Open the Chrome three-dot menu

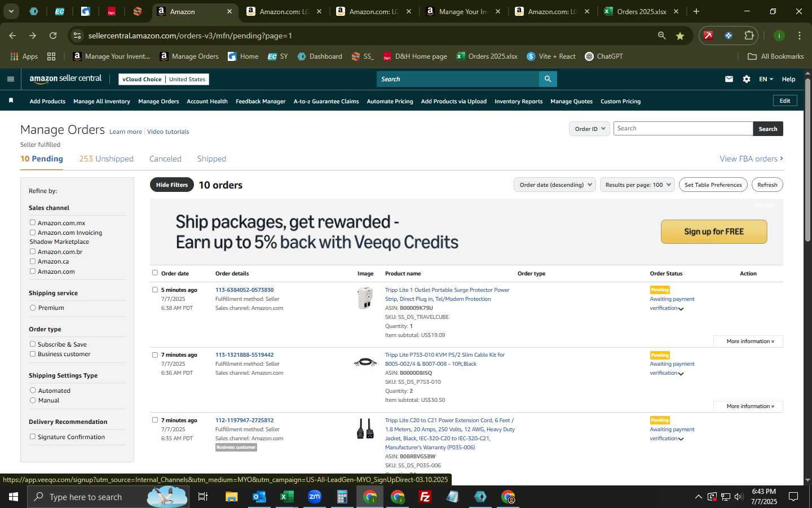click(x=799, y=36)
